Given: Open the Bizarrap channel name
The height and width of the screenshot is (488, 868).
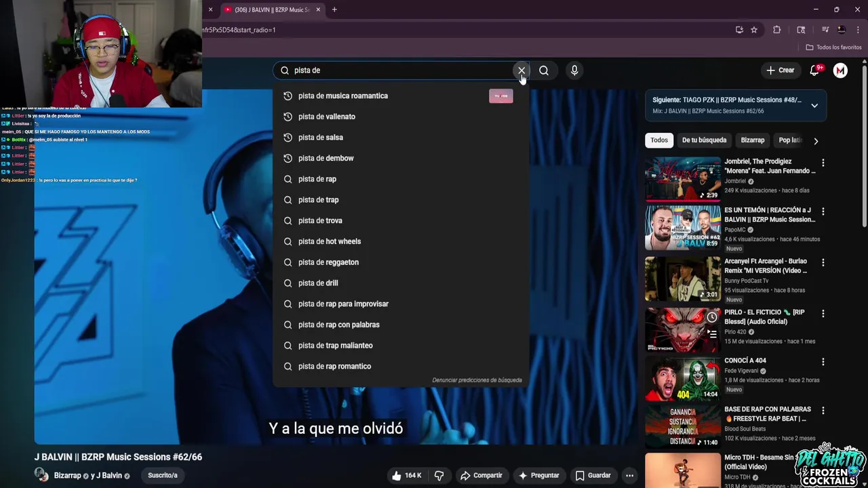Looking at the screenshot, I should coord(67,476).
